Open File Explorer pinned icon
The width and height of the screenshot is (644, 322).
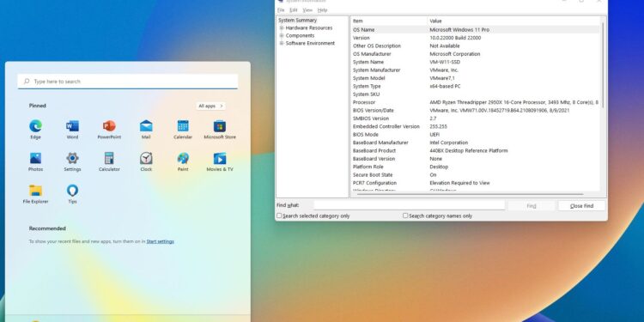(36, 191)
